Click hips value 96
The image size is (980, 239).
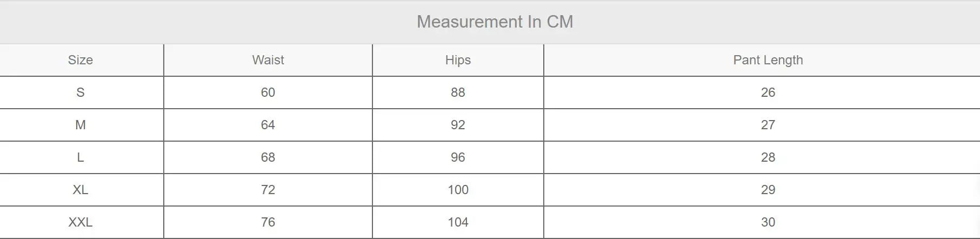(458, 157)
